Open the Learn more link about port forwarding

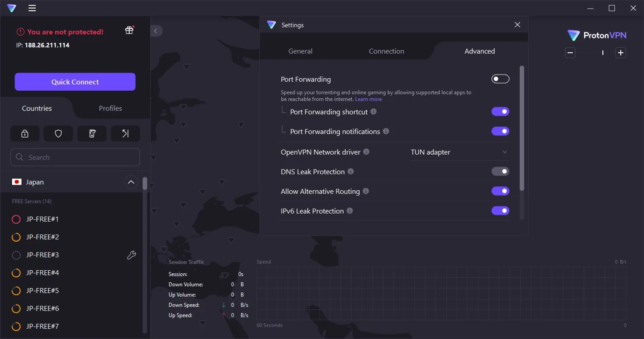coord(368,99)
